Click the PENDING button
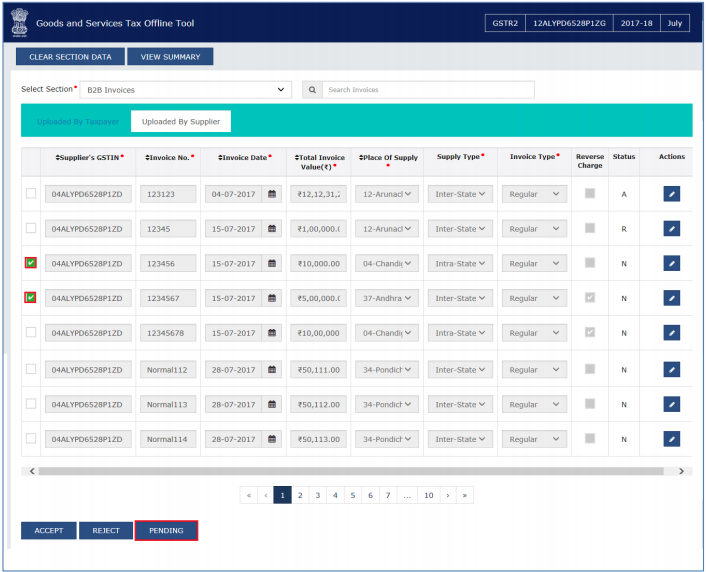This screenshot has height=572, width=706. [x=166, y=531]
